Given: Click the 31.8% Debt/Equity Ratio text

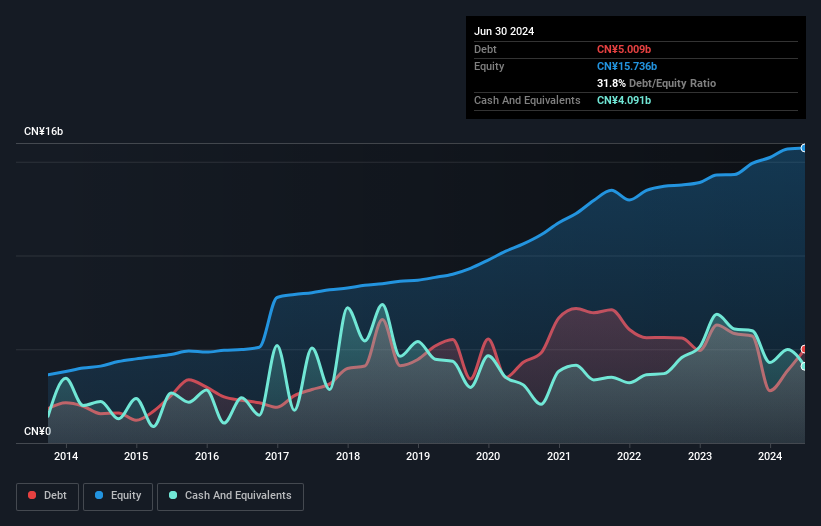Looking at the screenshot, I should point(656,83).
